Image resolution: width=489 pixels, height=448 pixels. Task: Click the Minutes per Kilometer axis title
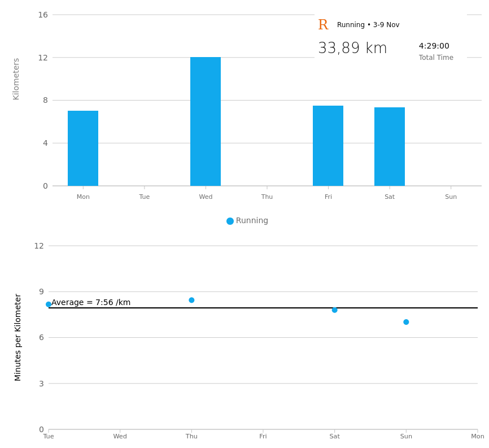18,337
